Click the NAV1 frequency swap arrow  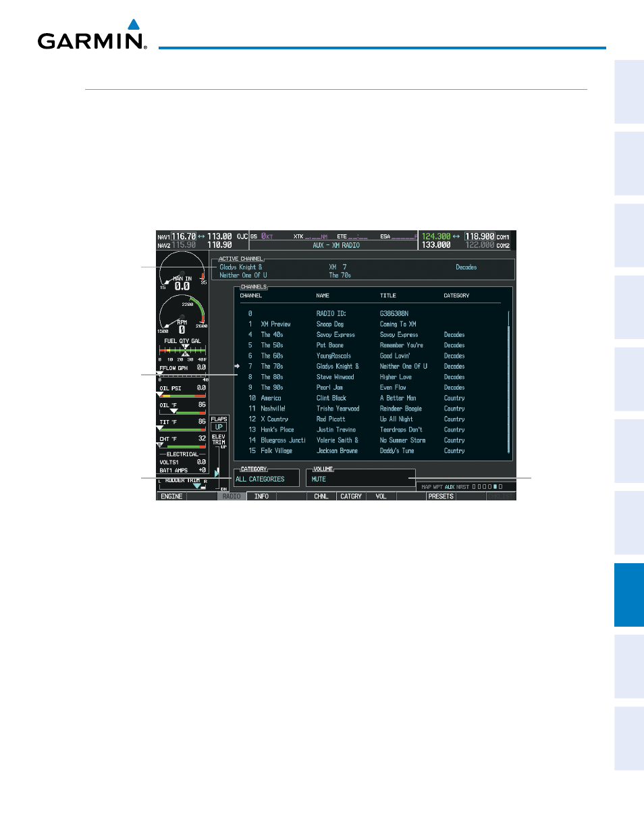(x=201, y=237)
